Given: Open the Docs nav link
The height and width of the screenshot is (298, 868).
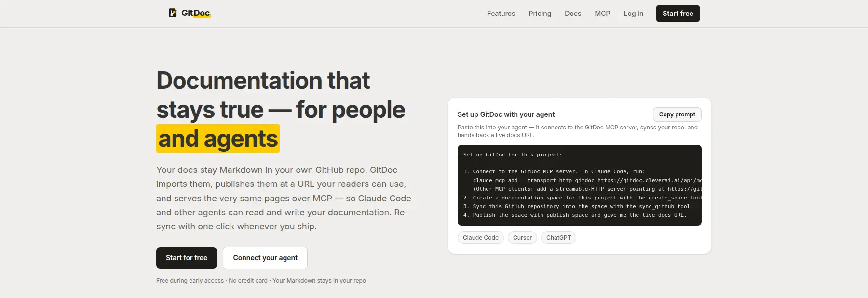Looking at the screenshot, I should [x=573, y=14].
